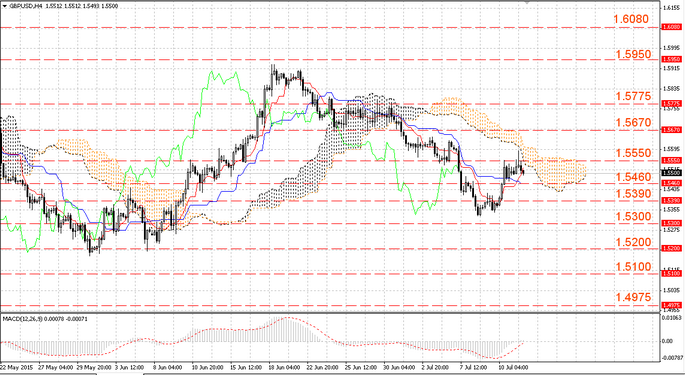Click the large orange 1.5200 level label
Screen dimensions: 685x375
point(633,242)
